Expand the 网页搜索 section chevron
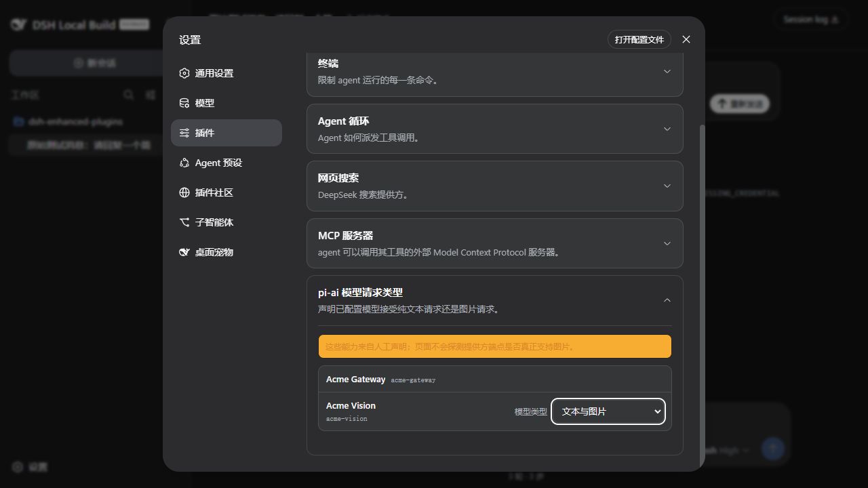 pyautogui.click(x=667, y=186)
